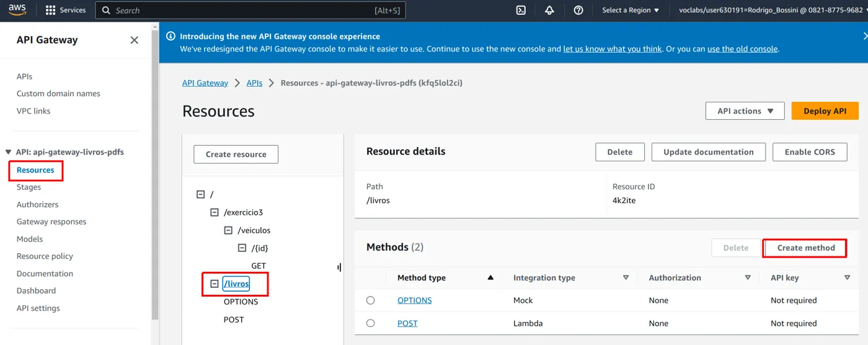Select the OPTIONS method radio button

click(x=370, y=300)
